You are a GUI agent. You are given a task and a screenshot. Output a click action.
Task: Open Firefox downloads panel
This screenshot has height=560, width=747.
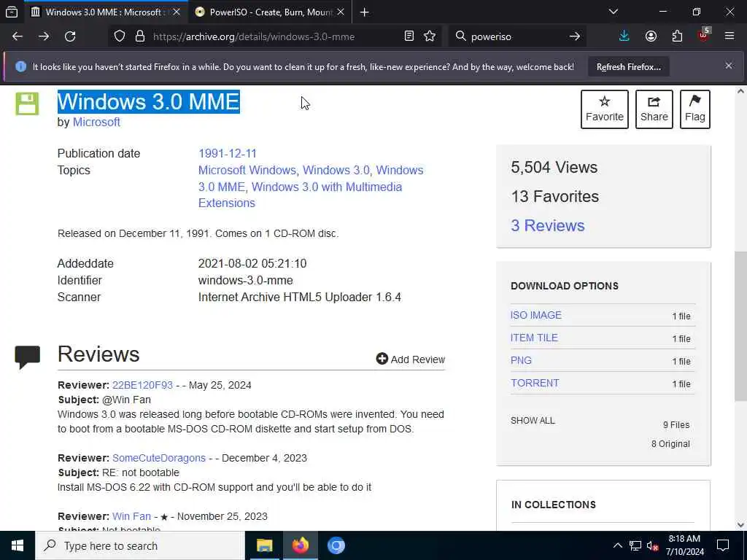[624, 36]
